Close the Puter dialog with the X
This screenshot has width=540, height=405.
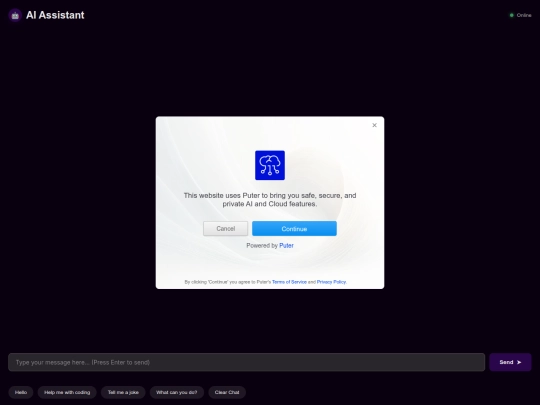pyautogui.click(x=374, y=125)
